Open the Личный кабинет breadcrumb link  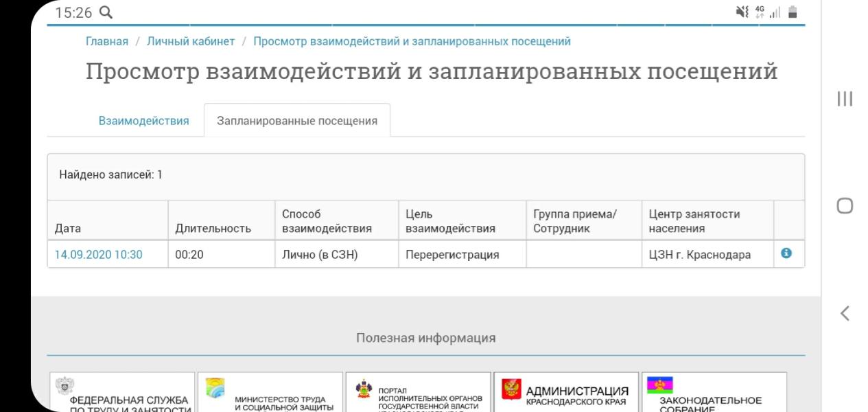pos(191,41)
